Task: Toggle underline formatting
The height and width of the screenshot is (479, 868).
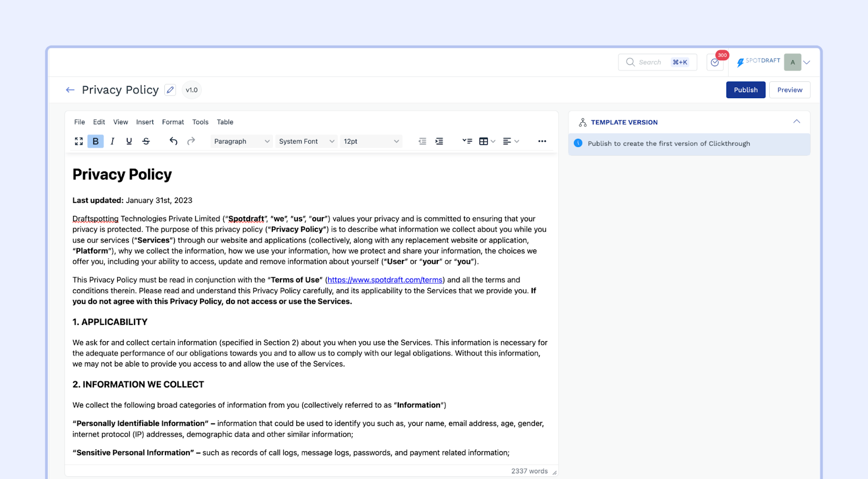Action: click(x=129, y=141)
